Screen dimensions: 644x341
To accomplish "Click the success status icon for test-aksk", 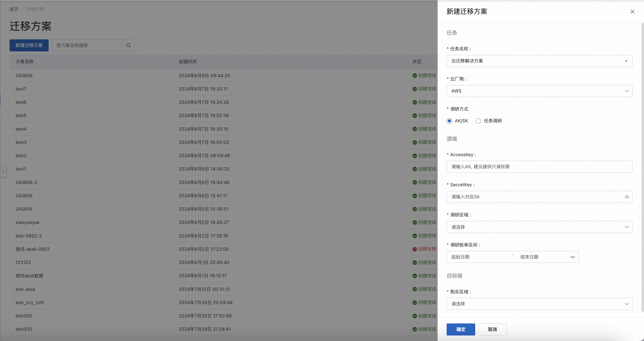I will 415,289.
